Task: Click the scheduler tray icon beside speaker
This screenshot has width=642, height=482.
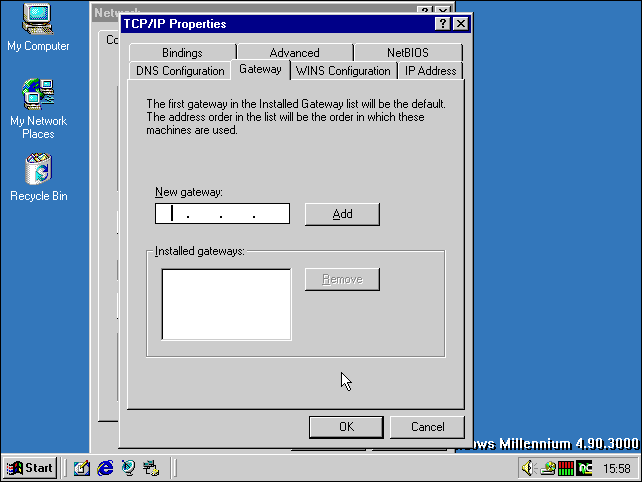Action: coord(548,468)
